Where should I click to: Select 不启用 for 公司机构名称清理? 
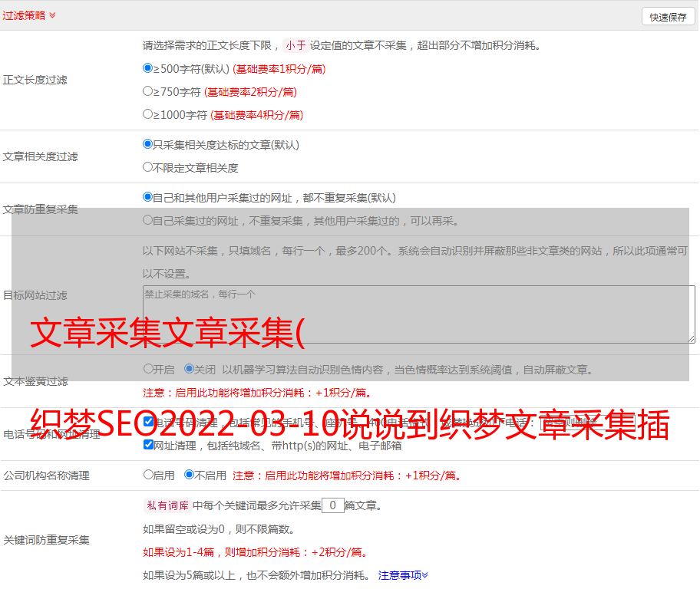tap(190, 474)
